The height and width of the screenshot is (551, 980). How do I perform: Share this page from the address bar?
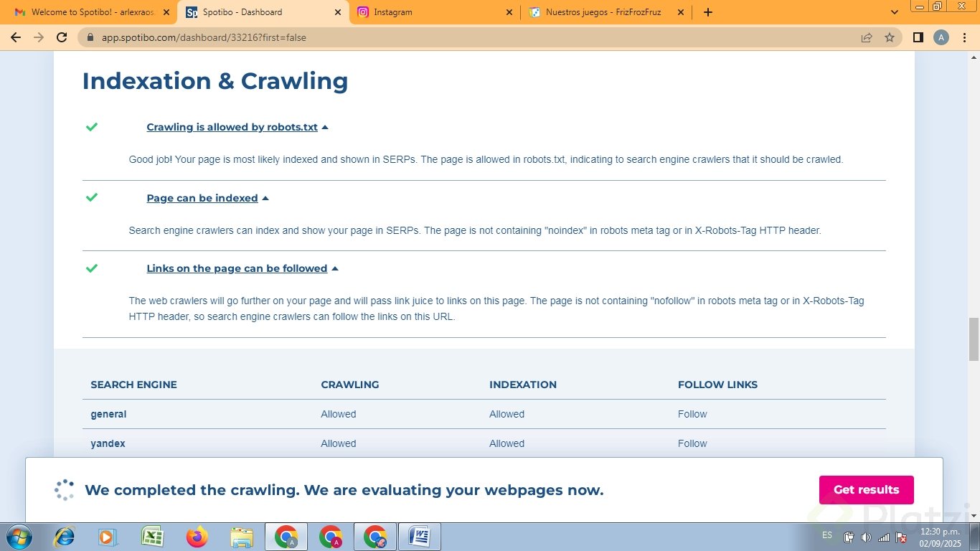point(867,37)
